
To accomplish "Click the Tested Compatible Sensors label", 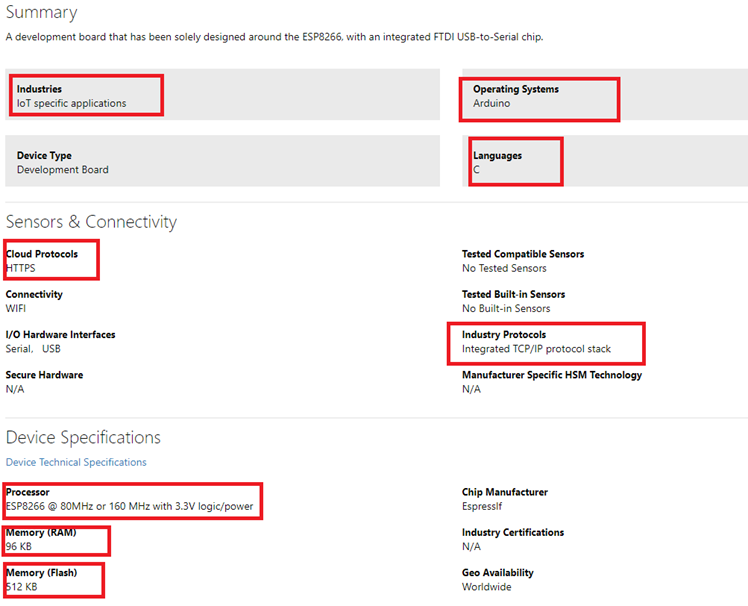I will 523,254.
